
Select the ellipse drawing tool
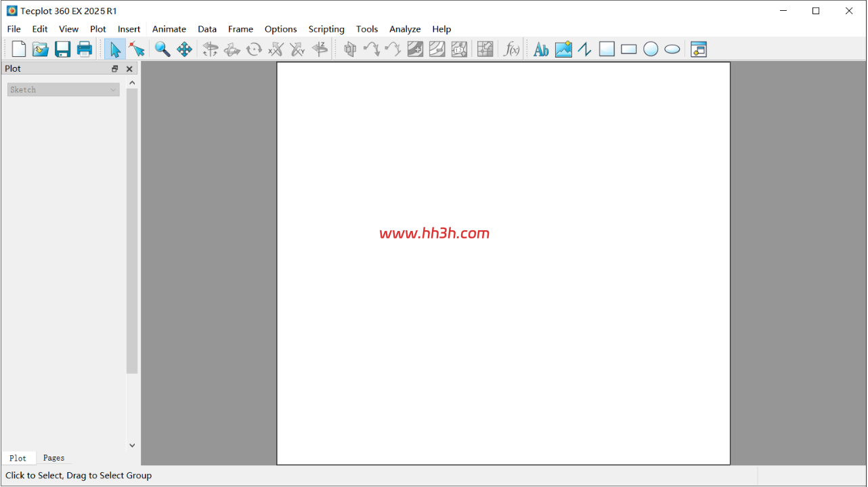pos(672,49)
